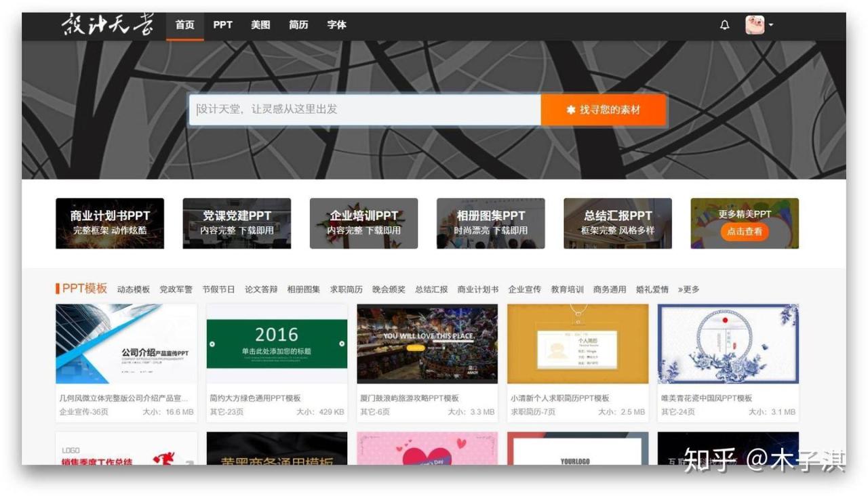The image size is (868, 496).
Task: Click the 大小: 429 KB text
Action: [x=320, y=412]
